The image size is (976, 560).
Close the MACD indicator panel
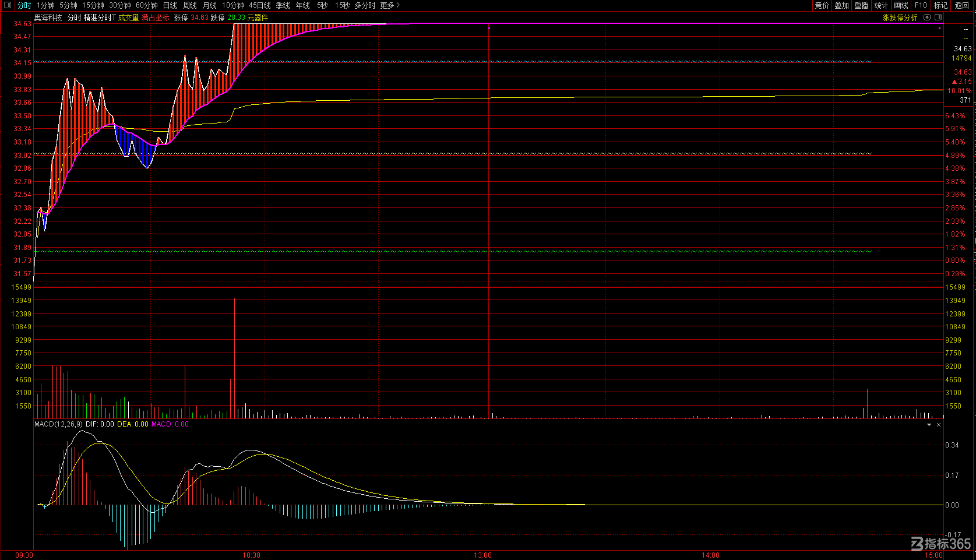click(939, 425)
